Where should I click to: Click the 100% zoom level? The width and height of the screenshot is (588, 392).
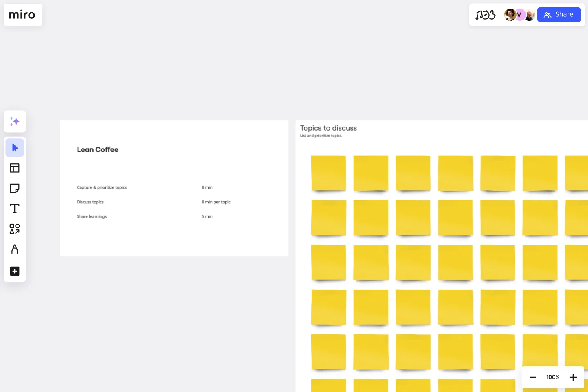tap(553, 377)
